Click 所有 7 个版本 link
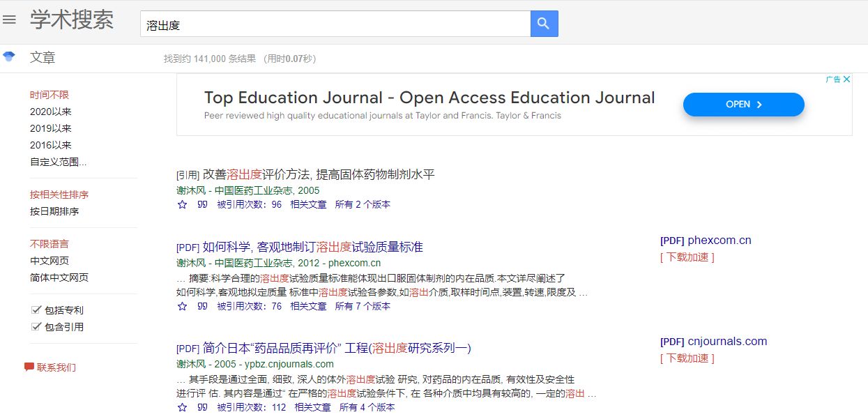The width and height of the screenshot is (868, 419). click(363, 306)
